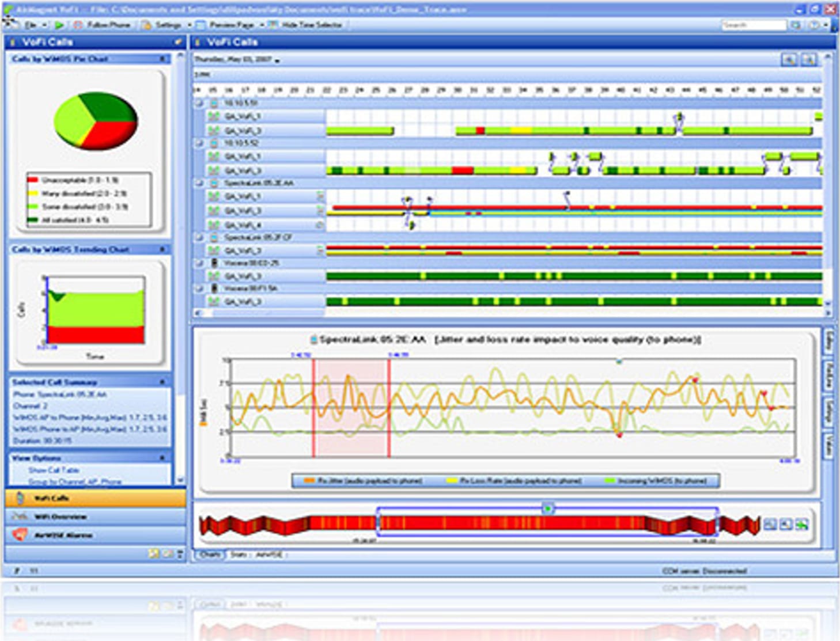Switch to the Stats bottom tab
Screen dimensions: 840x641
(x=239, y=555)
